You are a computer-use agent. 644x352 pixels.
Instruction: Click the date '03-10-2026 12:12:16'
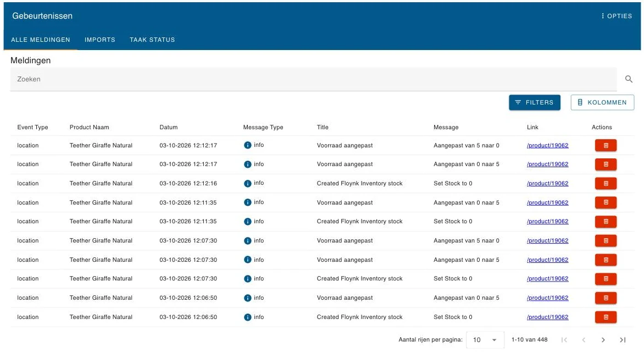(x=188, y=183)
